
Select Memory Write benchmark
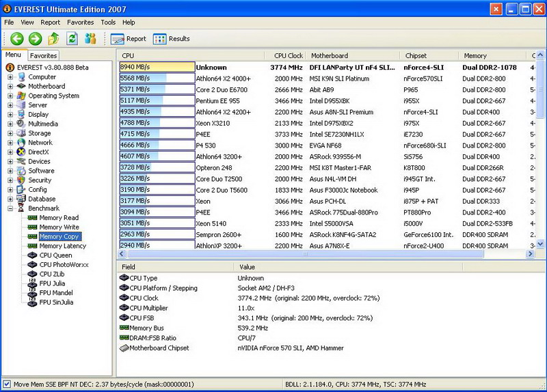(59, 227)
